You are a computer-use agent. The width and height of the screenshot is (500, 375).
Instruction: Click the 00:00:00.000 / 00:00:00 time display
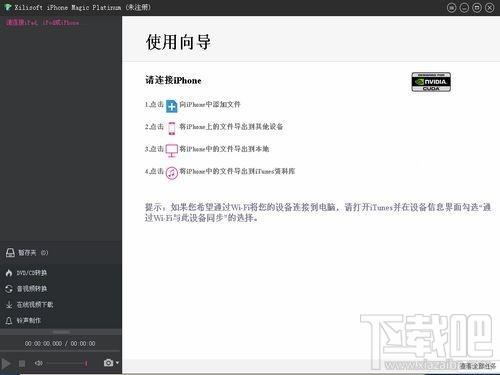tap(60, 343)
